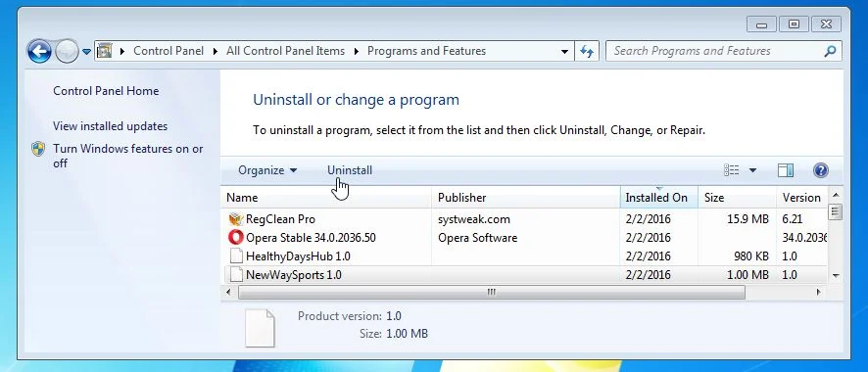Screen dimensions: 868x372
Task: Click the Control Panel icon in address bar
Action: point(105,51)
